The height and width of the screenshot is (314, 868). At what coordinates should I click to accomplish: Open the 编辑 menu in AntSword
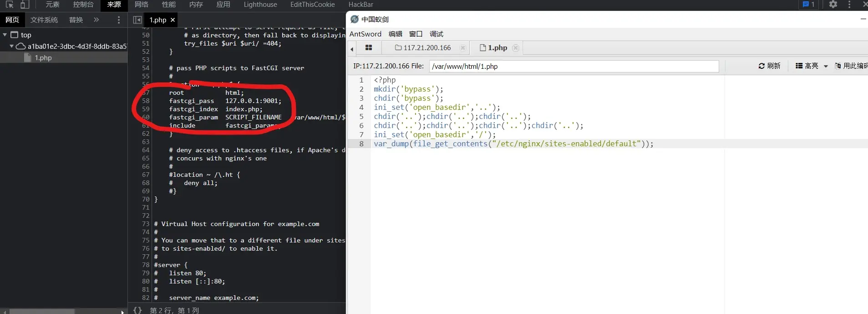[x=395, y=34]
